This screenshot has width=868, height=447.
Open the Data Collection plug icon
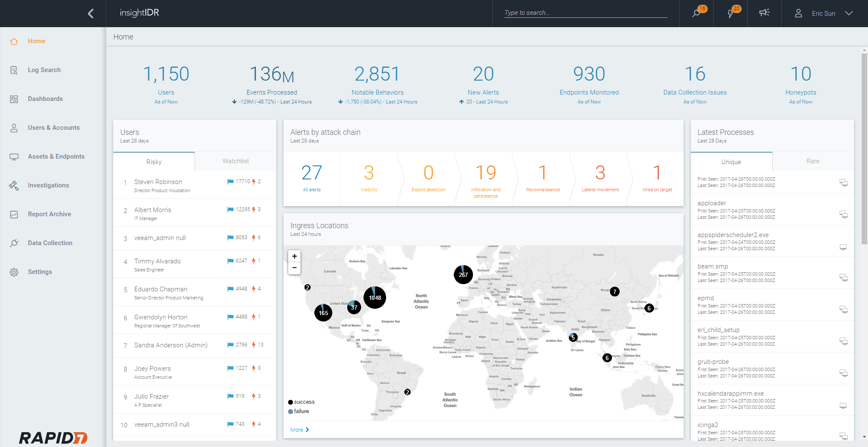coord(14,243)
